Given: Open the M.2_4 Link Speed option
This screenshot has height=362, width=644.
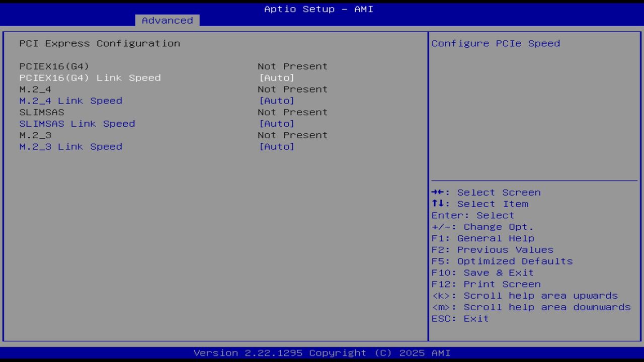Looking at the screenshot, I should pos(70,101).
